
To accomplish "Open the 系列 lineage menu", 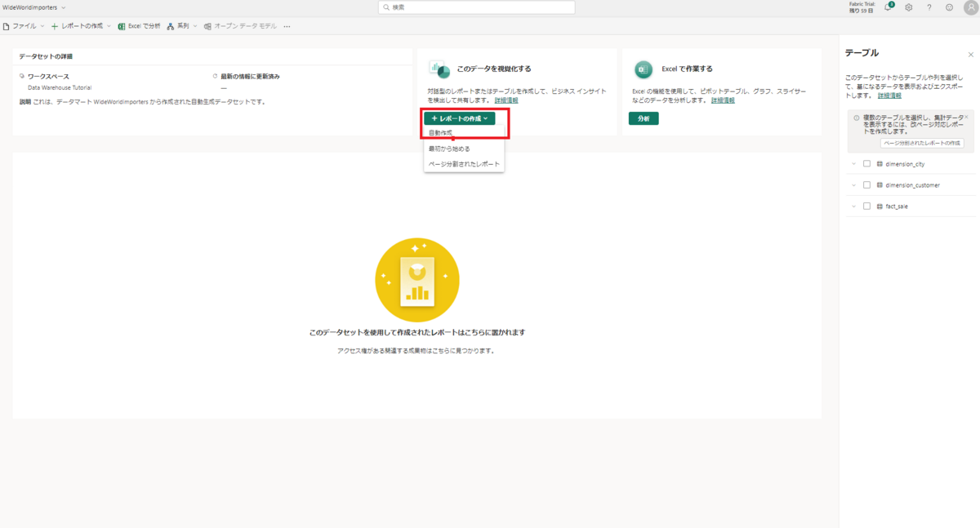I will tap(182, 26).
